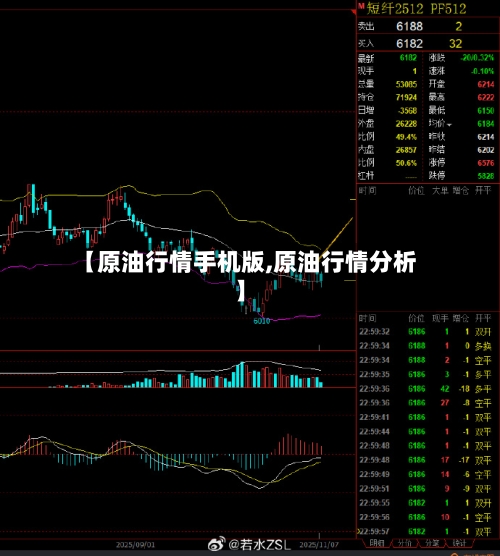500x556 pixels.
Task: Click the 2025/09/01 date on the time axis
Action: tap(135, 545)
